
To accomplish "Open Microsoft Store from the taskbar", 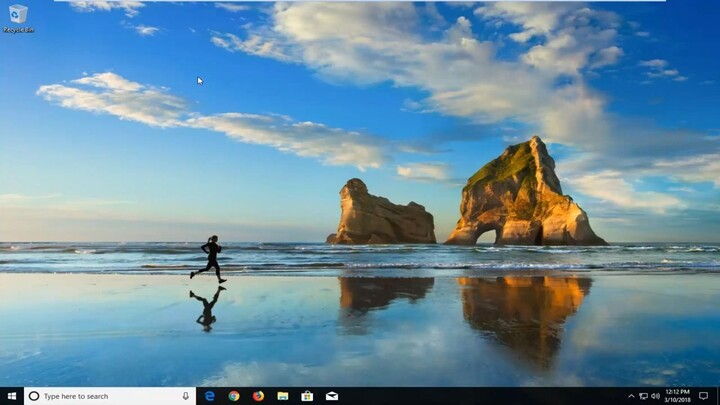I will tap(307, 396).
